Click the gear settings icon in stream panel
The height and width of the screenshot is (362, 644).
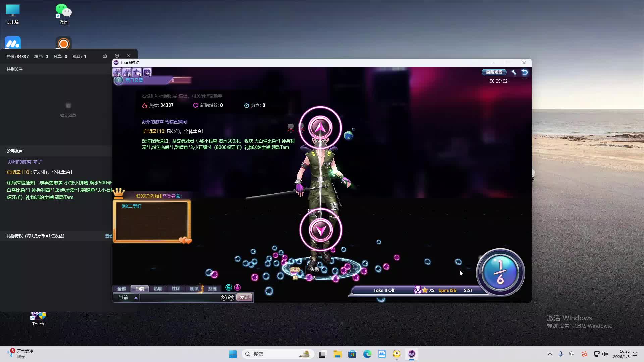pyautogui.click(x=117, y=56)
